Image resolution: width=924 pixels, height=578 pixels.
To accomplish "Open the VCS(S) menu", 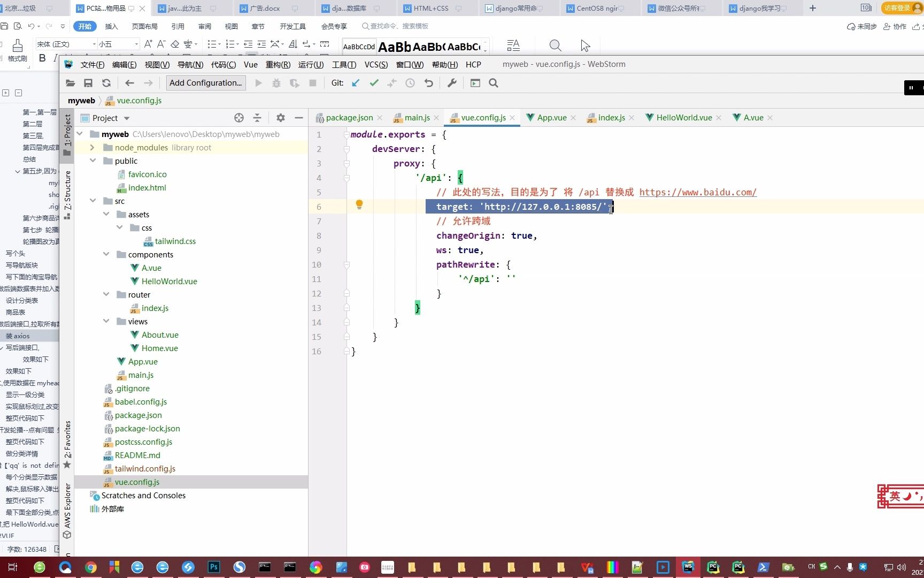I will pyautogui.click(x=376, y=64).
